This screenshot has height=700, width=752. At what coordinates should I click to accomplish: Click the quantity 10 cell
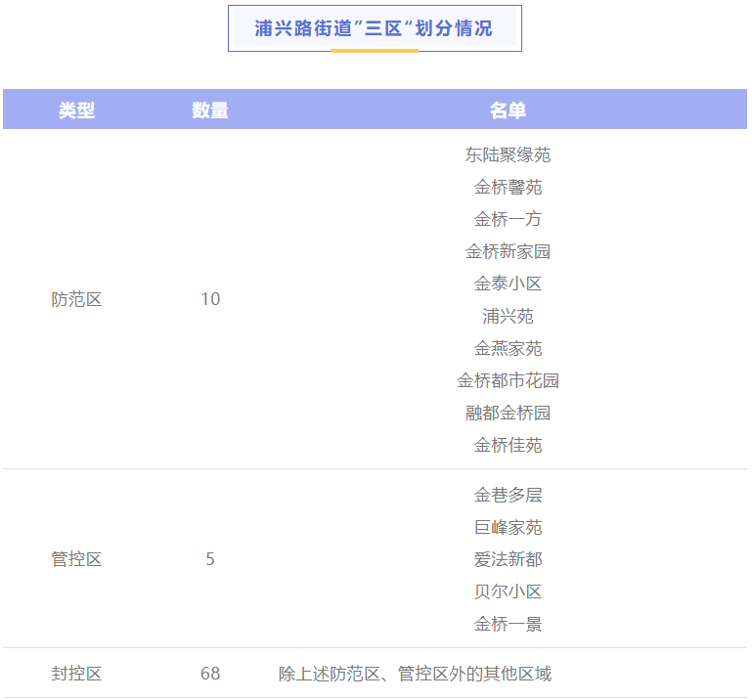point(210,299)
